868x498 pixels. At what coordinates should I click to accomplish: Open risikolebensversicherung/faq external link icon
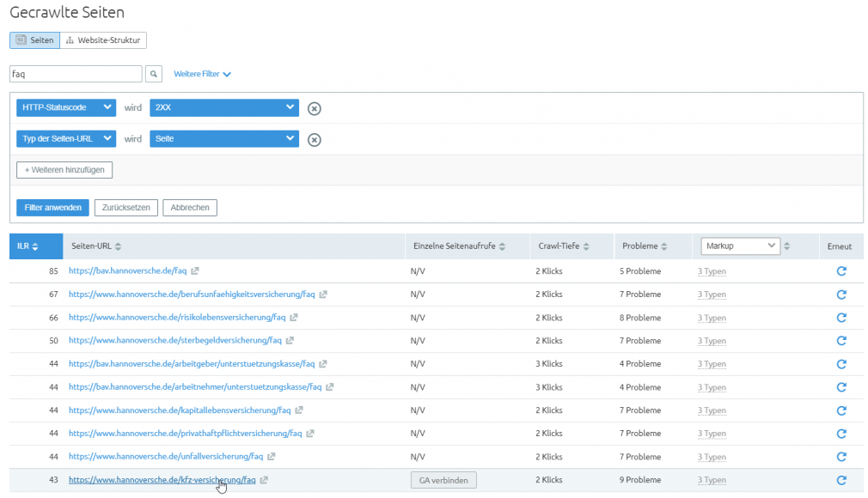click(x=294, y=318)
